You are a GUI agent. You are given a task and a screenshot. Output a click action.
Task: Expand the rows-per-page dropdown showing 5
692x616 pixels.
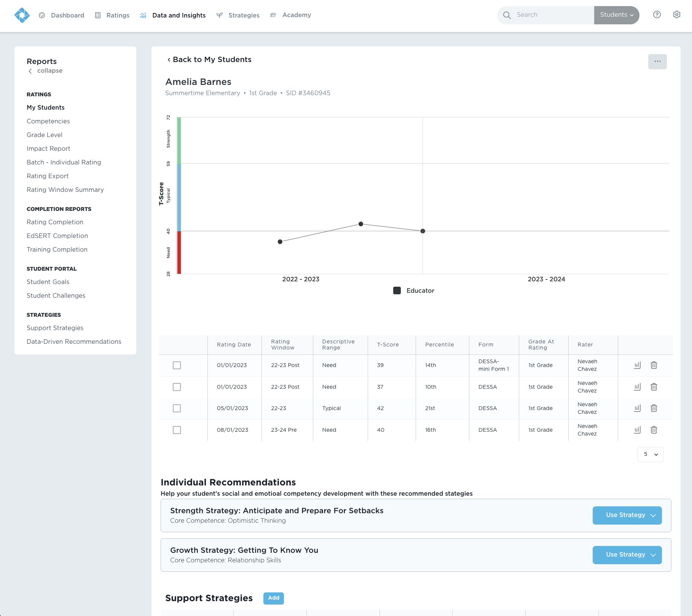tap(650, 454)
